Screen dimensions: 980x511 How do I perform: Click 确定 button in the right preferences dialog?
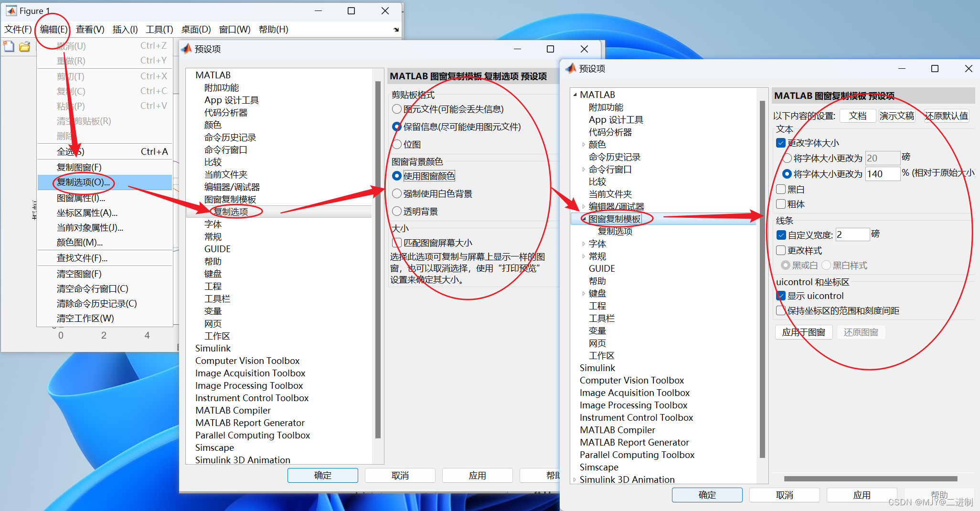[x=707, y=495]
